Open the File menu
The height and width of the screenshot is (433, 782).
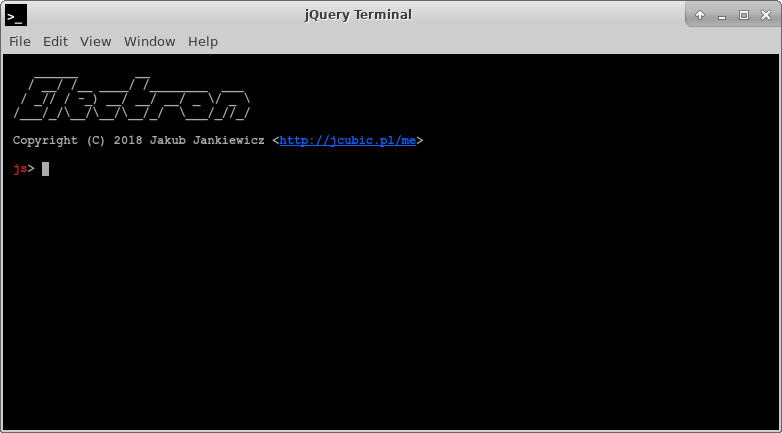coord(20,41)
